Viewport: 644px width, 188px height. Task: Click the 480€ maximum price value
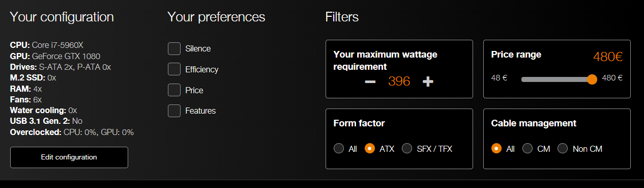(608, 57)
